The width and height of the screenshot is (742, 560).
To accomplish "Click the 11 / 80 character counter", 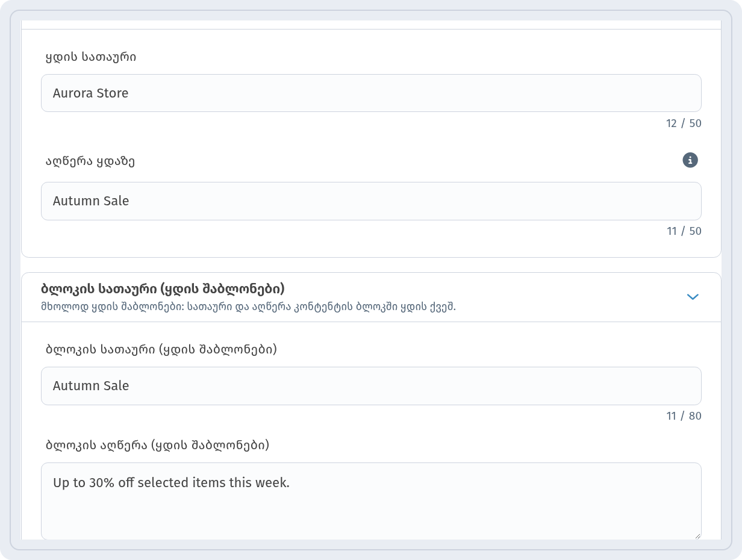I will [684, 416].
